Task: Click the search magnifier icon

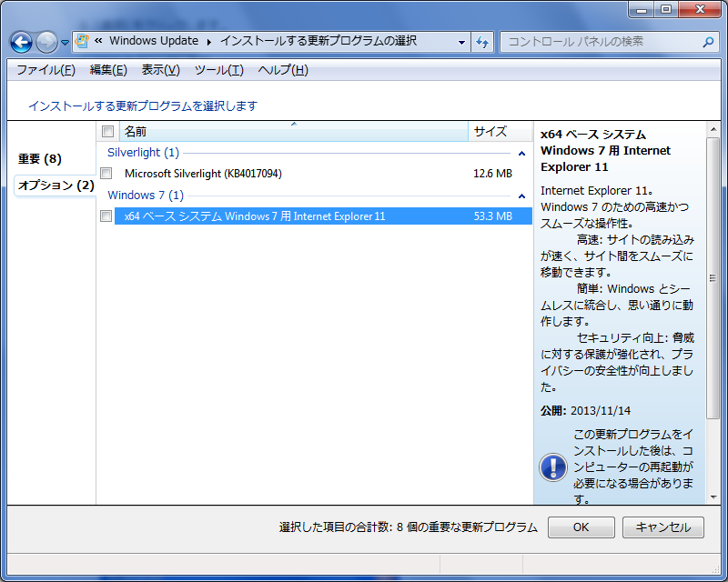Action: [x=708, y=42]
